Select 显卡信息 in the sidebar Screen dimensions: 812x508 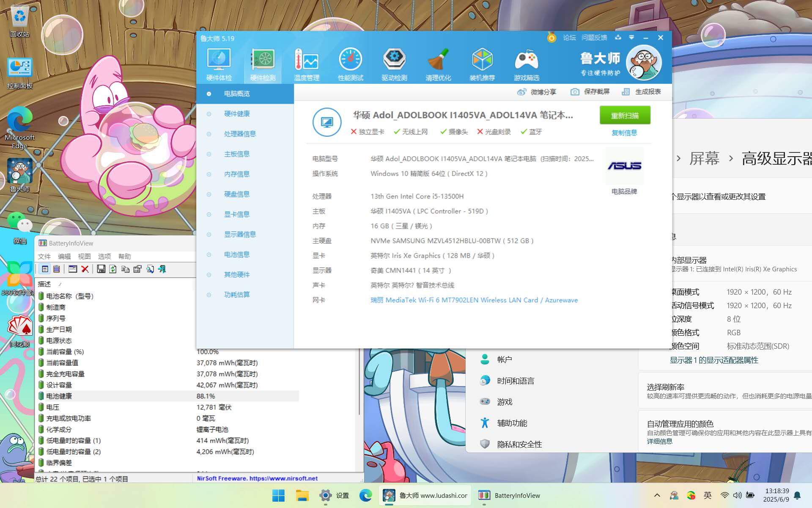(x=245, y=214)
